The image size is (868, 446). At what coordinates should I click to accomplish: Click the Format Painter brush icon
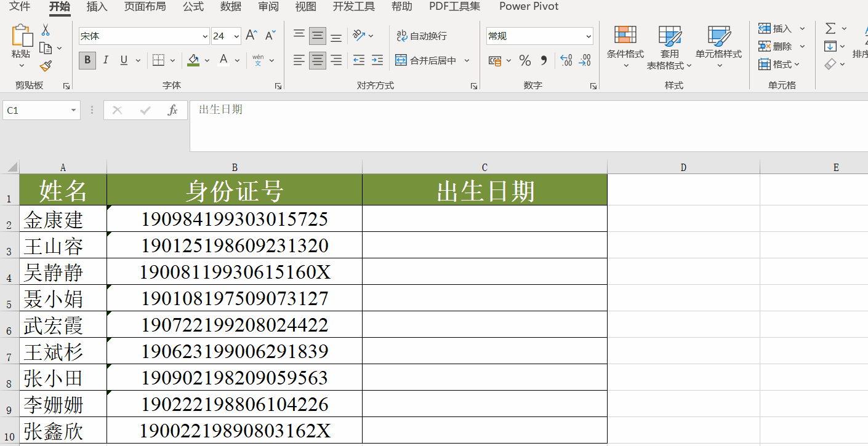click(x=46, y=66)
